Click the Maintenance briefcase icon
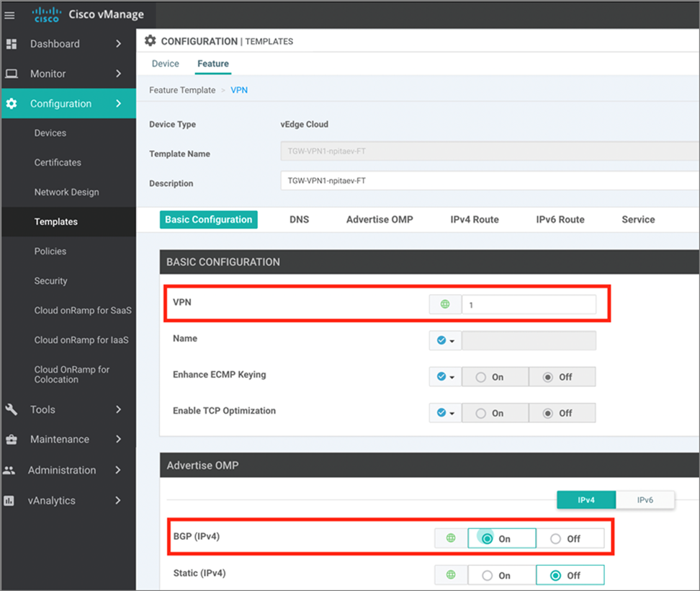Viewport: 700px width, 591px height. coord(11,440)
